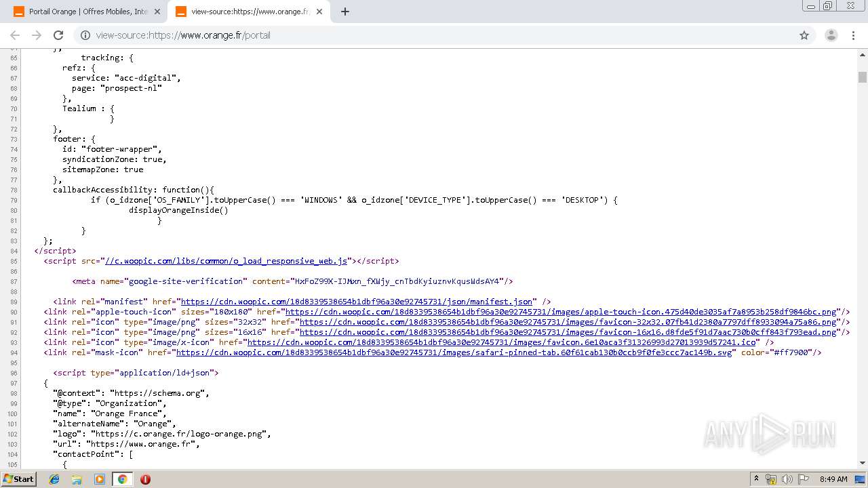This screenshot has width=868, height=488.
Task: Open a new tab
Action: [344, 12]
